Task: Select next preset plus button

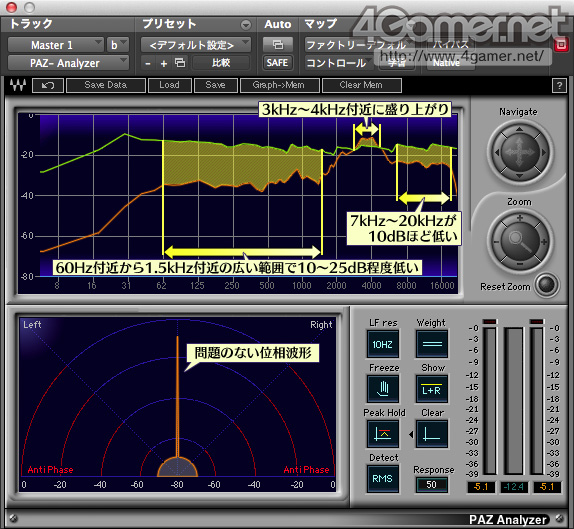Action: [x=164, y=63]
